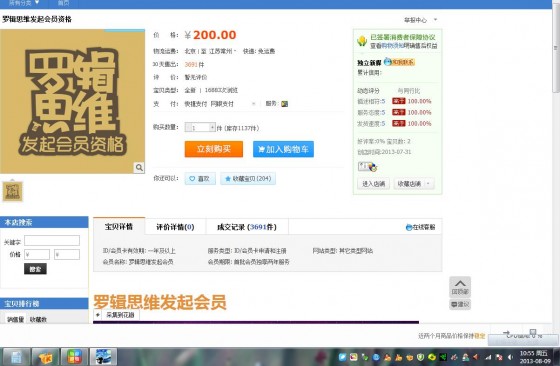Open 购物须知 link in protection box
The height and width of the screenshot is (366, 560).
[x=392, y=46]
